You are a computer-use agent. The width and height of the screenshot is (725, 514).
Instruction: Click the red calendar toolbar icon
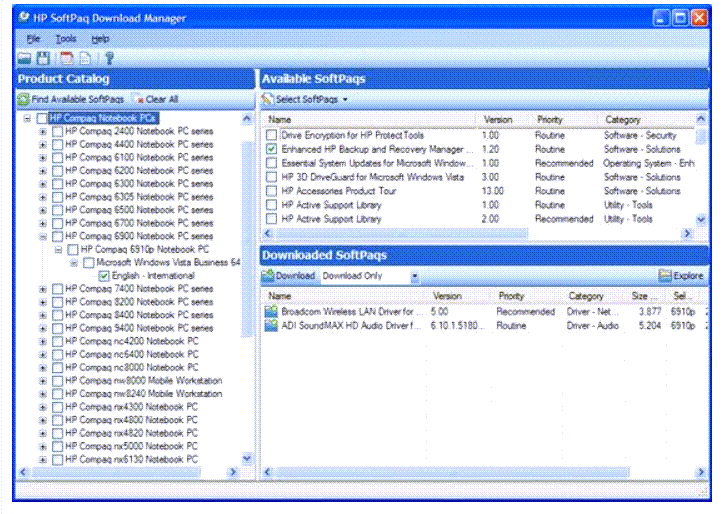click(67, 58)
